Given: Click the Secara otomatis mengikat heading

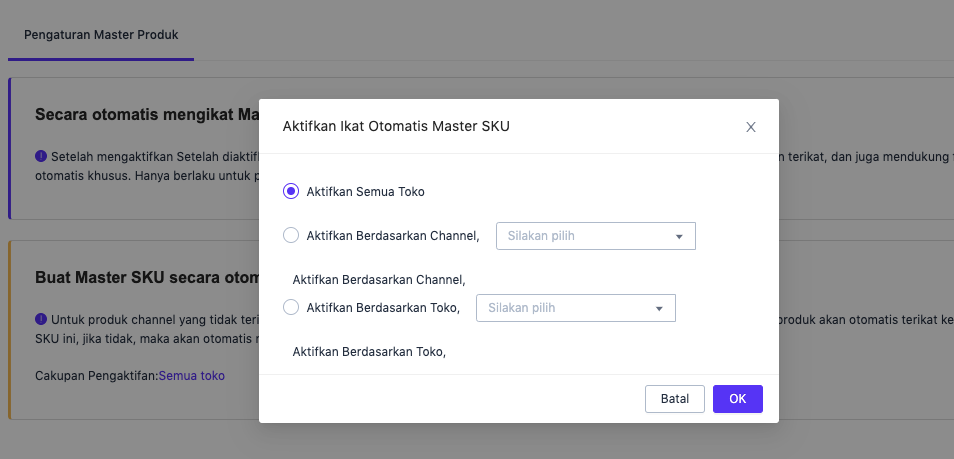Looking at the screenshot, I should pos(147,114).
